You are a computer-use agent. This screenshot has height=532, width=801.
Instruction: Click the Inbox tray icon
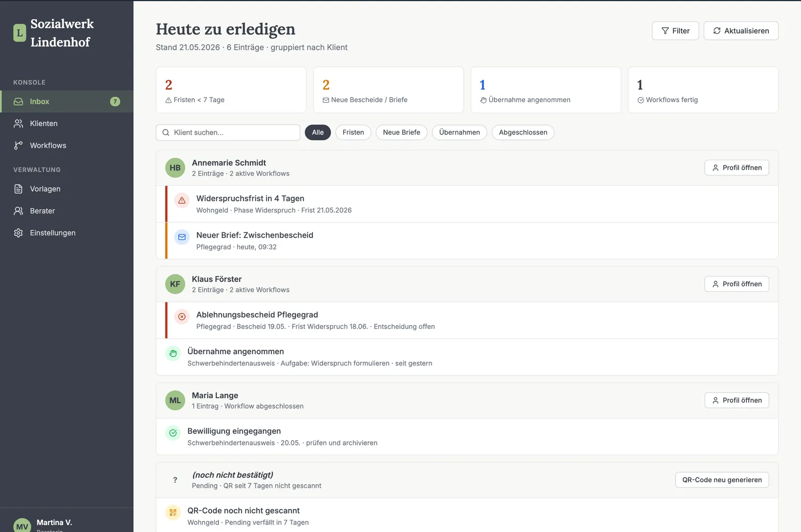18,101
